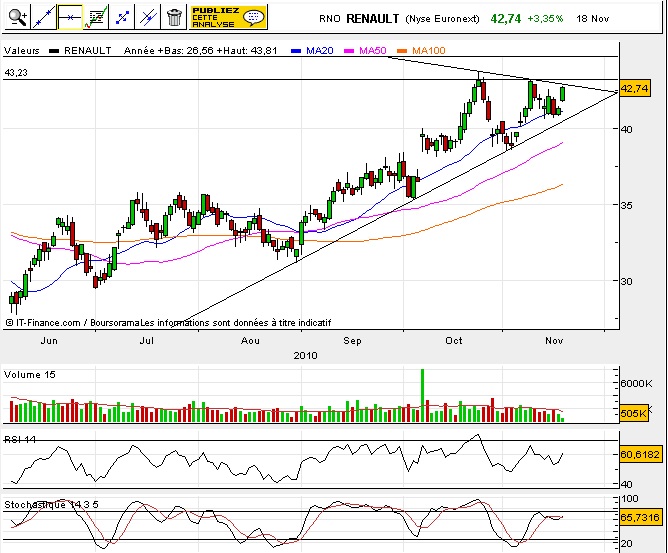Viewport: 668px width, 553px height.
Task: Click the Volume 15 panel label
Action: click(29, 375)
